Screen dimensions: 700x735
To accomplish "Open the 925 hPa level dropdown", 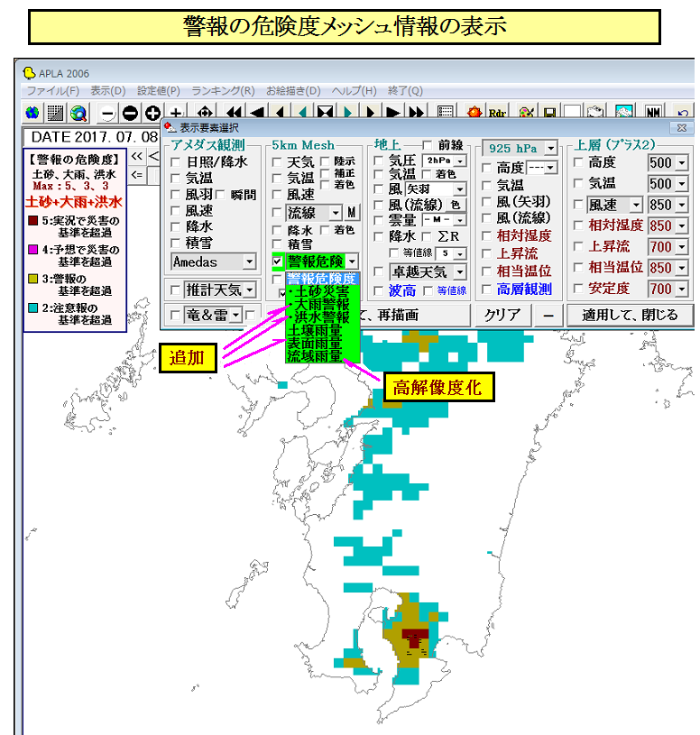I will point(551,149).
